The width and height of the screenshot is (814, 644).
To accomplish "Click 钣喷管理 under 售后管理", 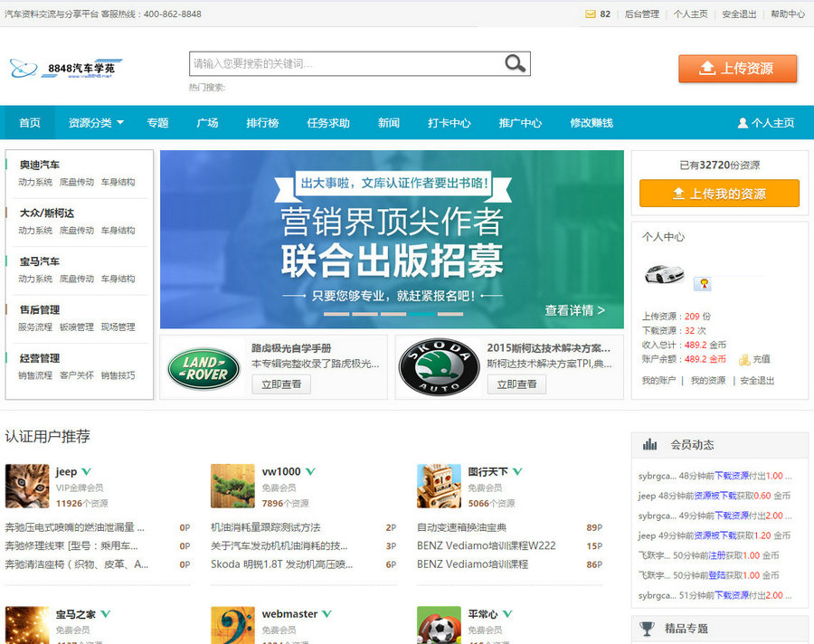I will tap(77, 327).
